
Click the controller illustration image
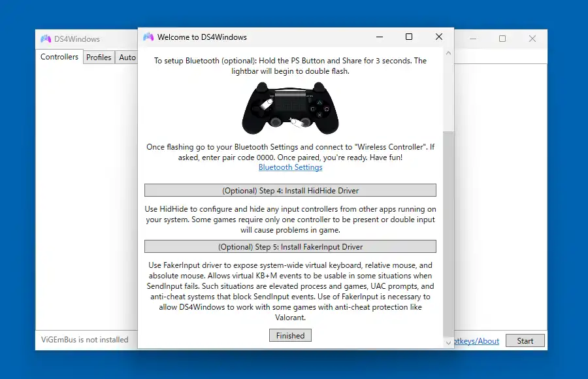[290, 108]
